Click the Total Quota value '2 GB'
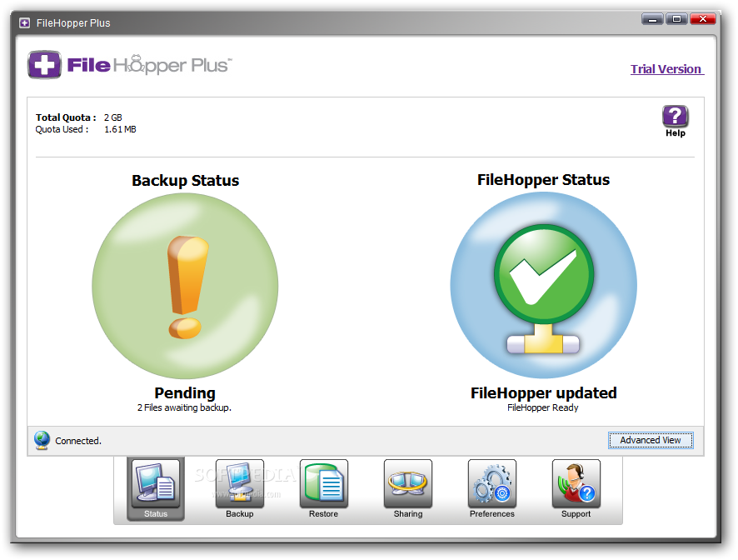The image size is (738, 560). 113,117
